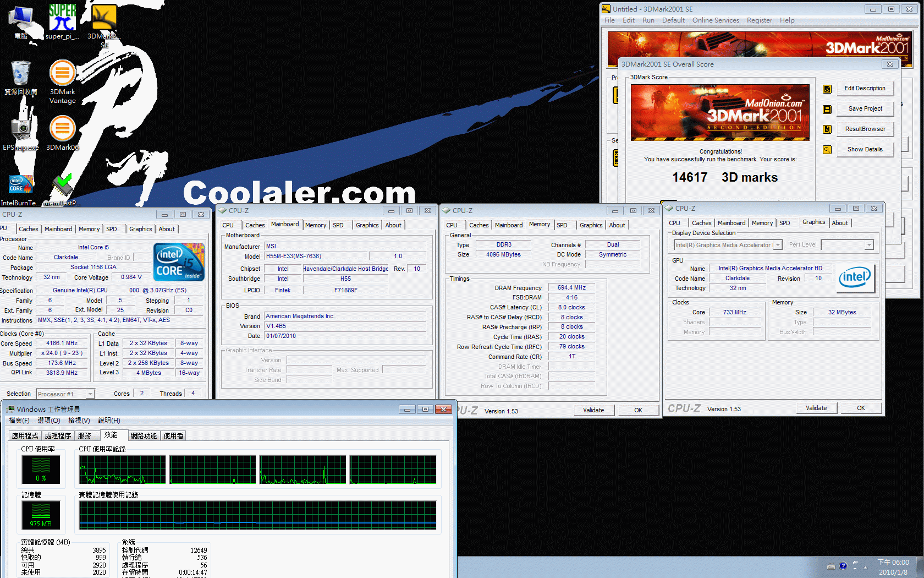Viewport: 924px width, 578px height.
Task: Click the CPU-Z Memory window title icon
Action: tap(447, 210)
